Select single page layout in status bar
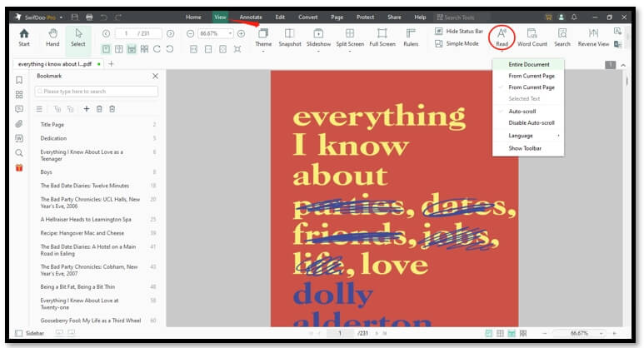Screen dimensions: 644x348 pyautogui.click(x=488, y=333)
